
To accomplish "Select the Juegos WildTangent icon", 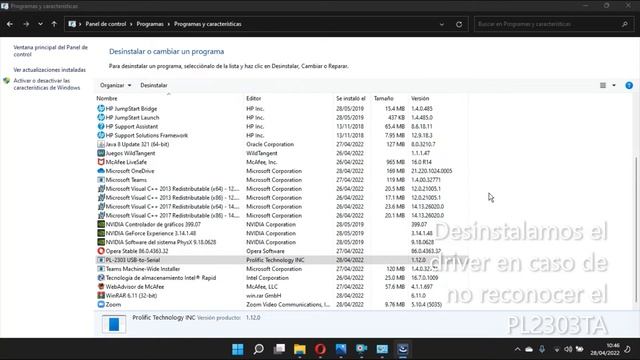I will (x=101, y=153).
